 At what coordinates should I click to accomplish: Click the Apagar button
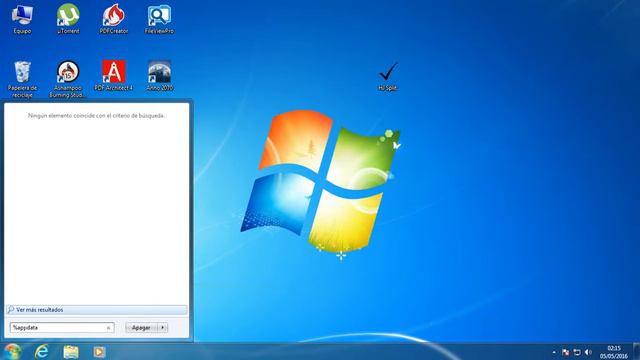[x=141, y=327]
